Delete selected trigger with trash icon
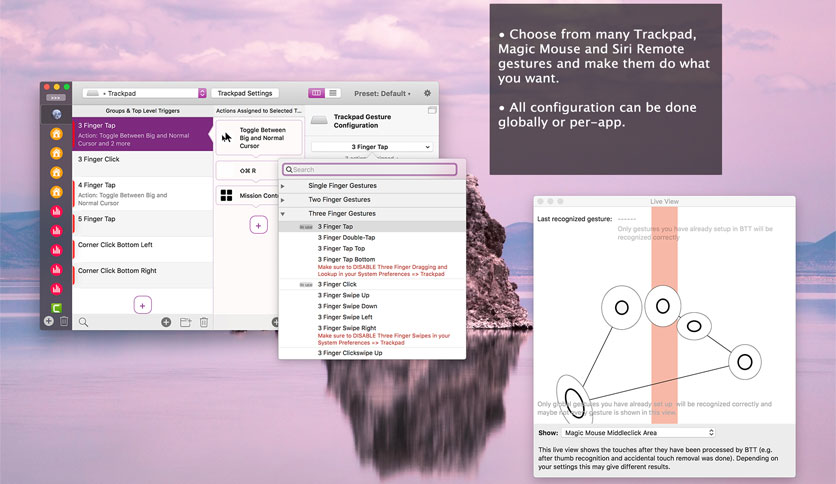This screenshot has height=484, width=836. coord(204,322)
